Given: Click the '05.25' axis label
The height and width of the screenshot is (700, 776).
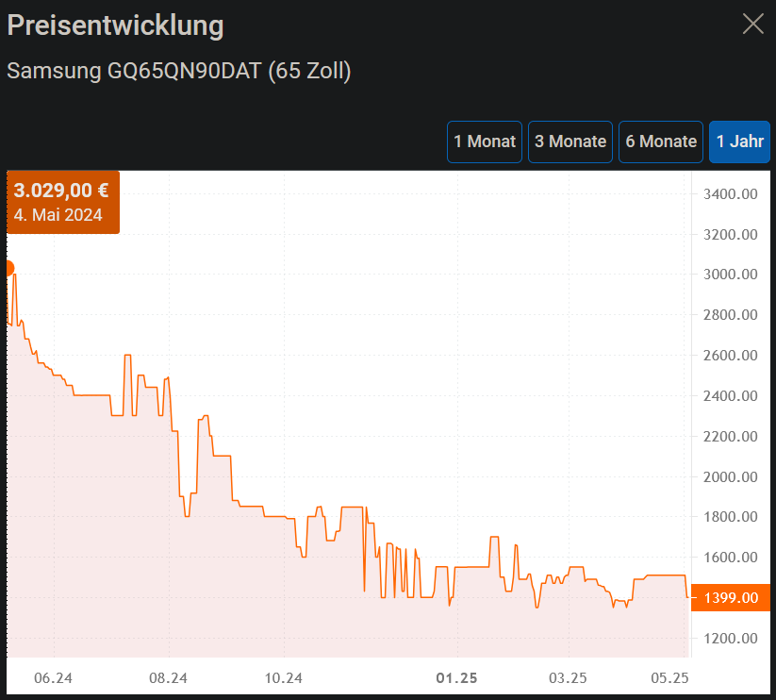Looking at the screenshot, I should coord(670,677).
